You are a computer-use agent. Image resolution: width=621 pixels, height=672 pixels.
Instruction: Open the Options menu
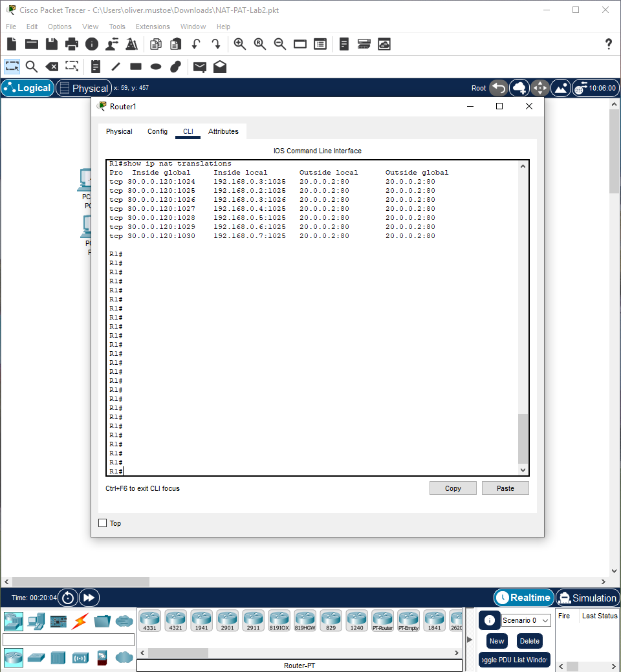point(60,27)
